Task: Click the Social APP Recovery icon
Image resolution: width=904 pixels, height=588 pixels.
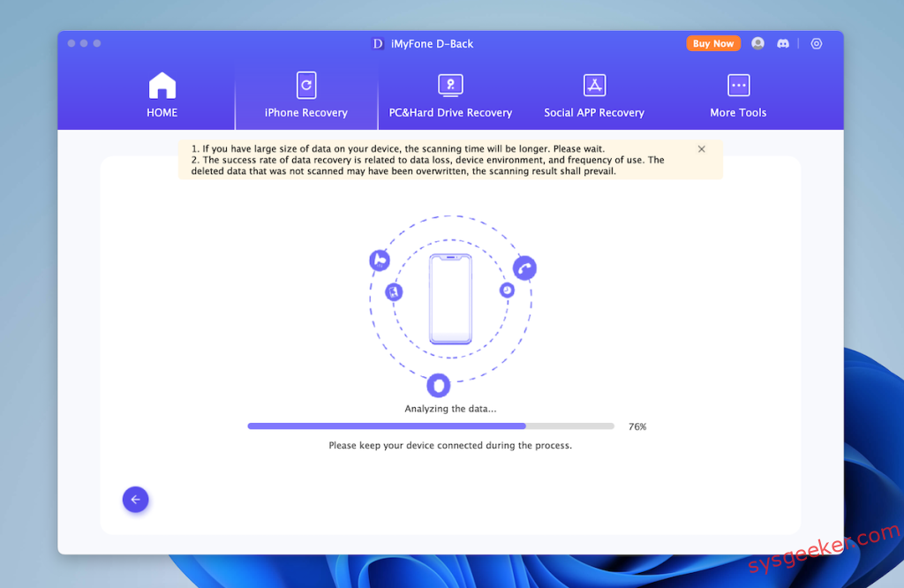Action: [x=594, y=85]
